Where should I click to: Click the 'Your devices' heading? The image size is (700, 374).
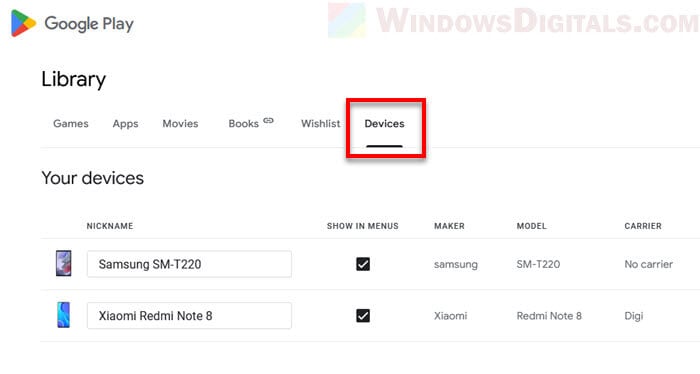[x=92, y=178]
